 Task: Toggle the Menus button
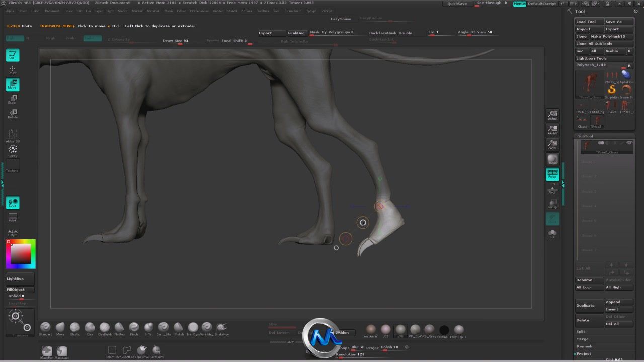click(x=519, y=4)
